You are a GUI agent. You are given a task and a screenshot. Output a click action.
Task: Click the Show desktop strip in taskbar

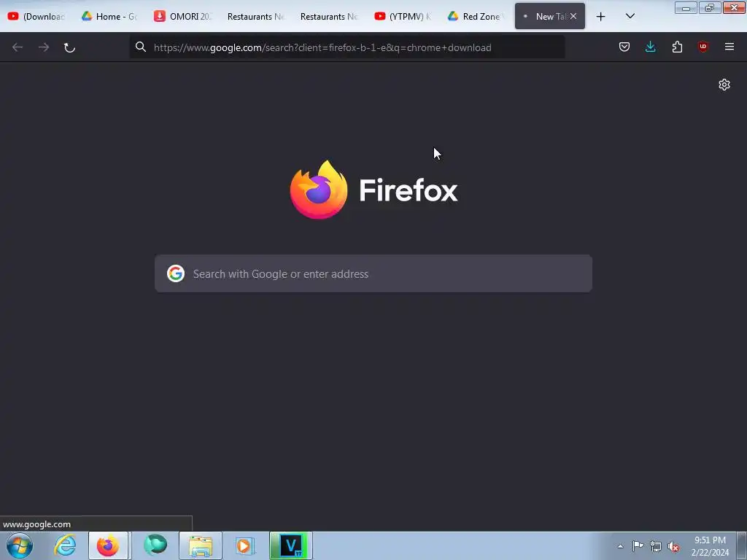coord(742,545)
